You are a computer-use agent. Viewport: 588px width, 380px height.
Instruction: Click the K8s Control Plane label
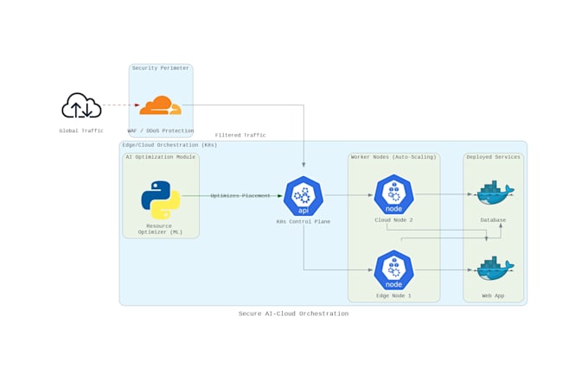(x=304, y=222)
